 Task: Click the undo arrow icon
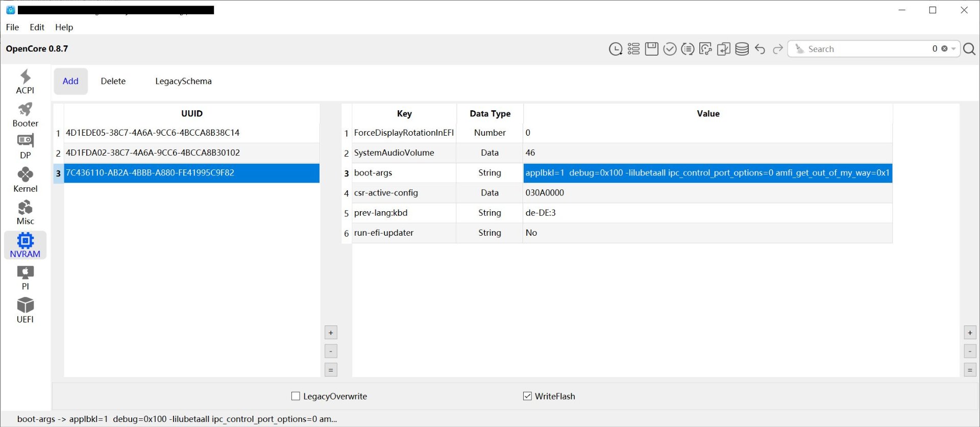(x=759, y=49)
